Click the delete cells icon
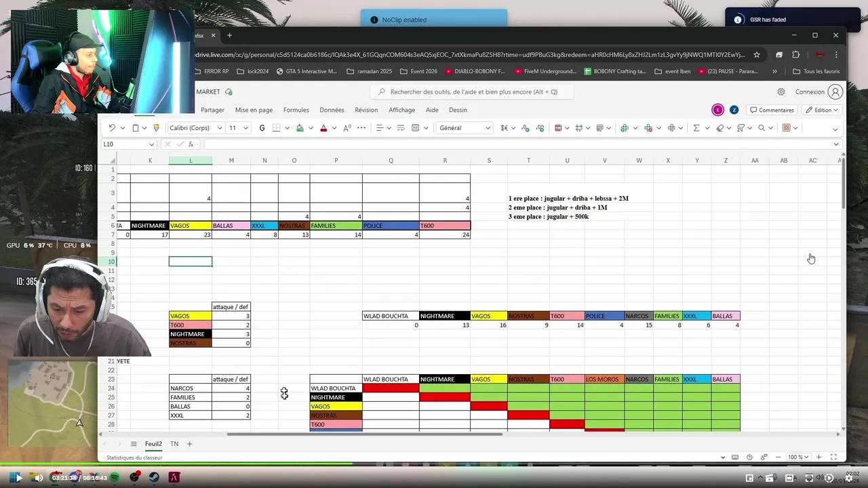 coord(648,128)
